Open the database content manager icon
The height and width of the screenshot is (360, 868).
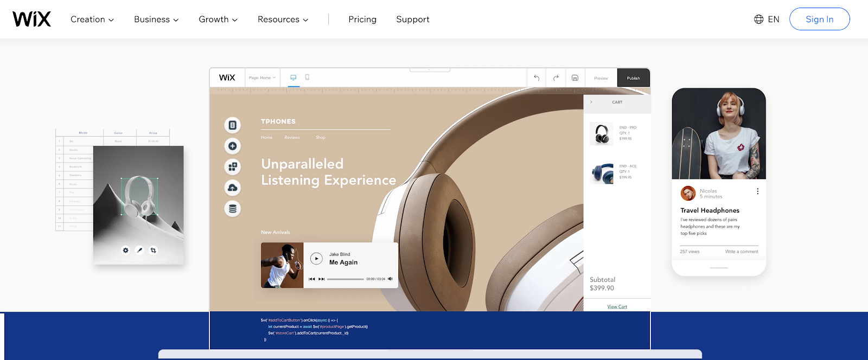(233, 209)
